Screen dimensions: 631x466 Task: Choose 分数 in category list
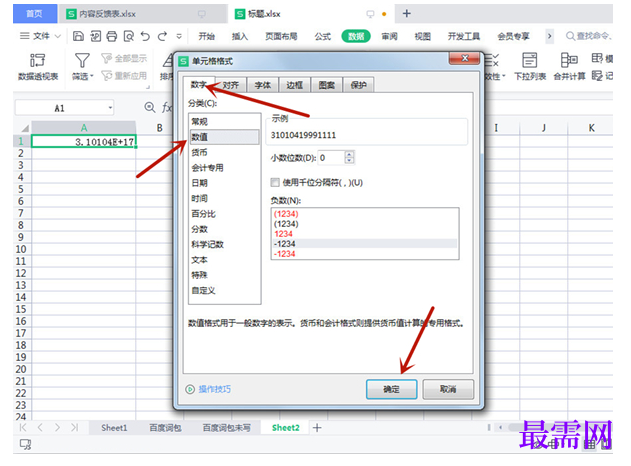click(x=224, y=229)
